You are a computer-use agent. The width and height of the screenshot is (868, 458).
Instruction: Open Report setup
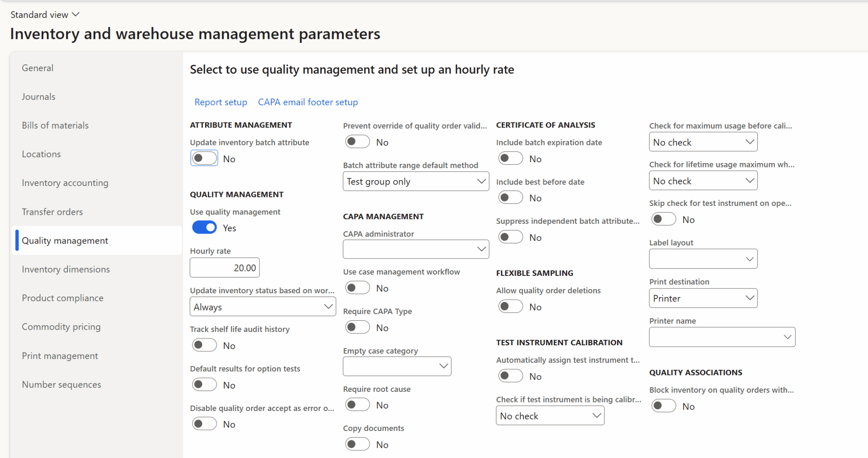[x=220, y=102]
